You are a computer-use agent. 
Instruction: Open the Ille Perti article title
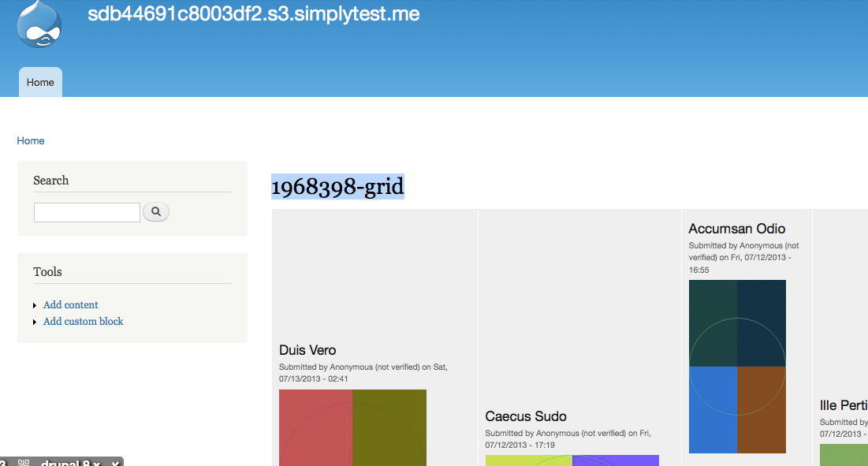pos(844,405)
